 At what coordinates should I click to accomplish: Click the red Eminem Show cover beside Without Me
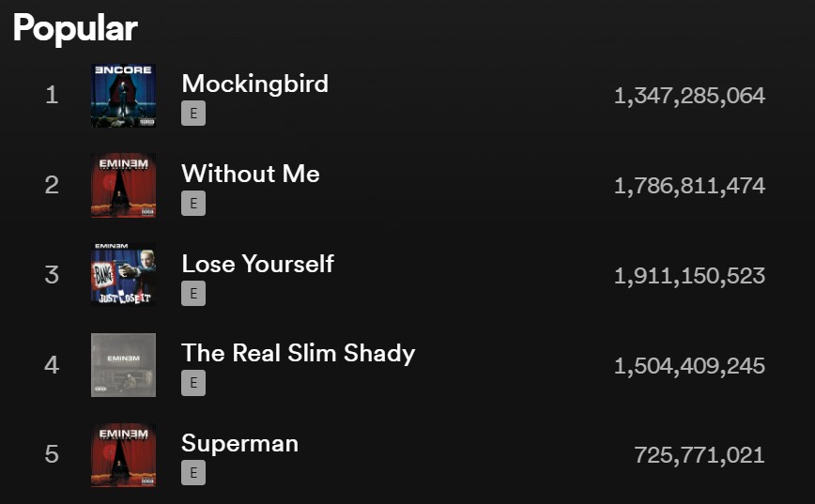[x=123, y=185]
